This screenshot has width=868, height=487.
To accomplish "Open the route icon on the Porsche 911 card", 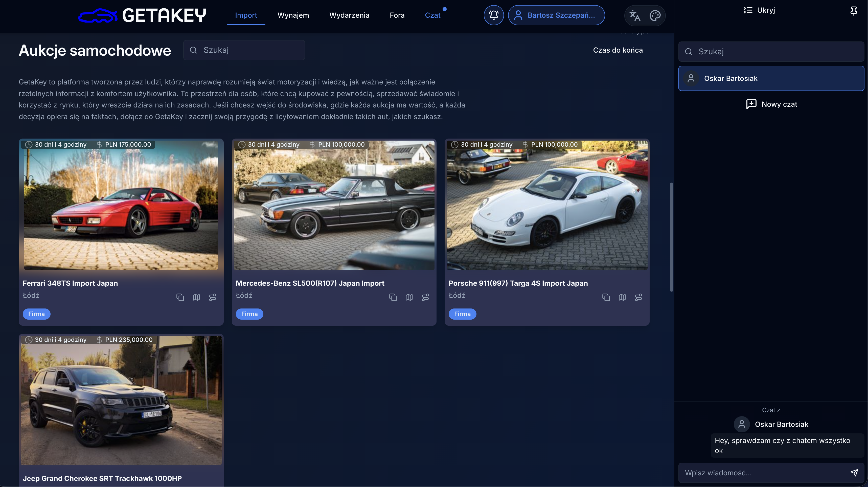I will point(638,297).
